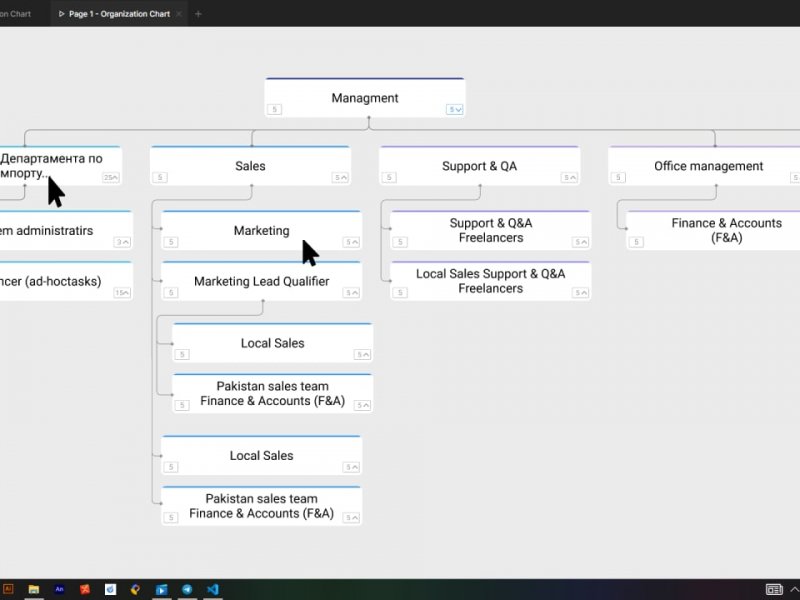
Task: Expand the Managment node's children toggle
Action: click(455, 109)
